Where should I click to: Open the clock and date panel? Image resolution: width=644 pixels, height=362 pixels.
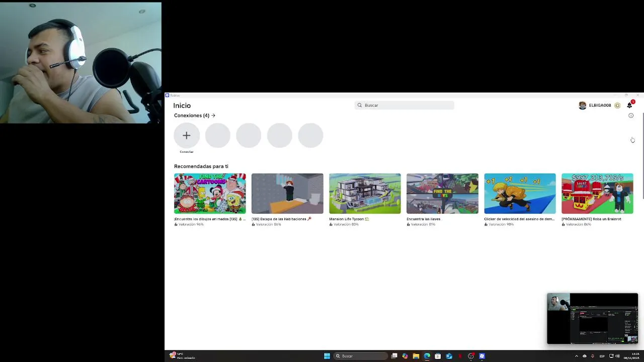pyautogui.click(x=632, y=356)
